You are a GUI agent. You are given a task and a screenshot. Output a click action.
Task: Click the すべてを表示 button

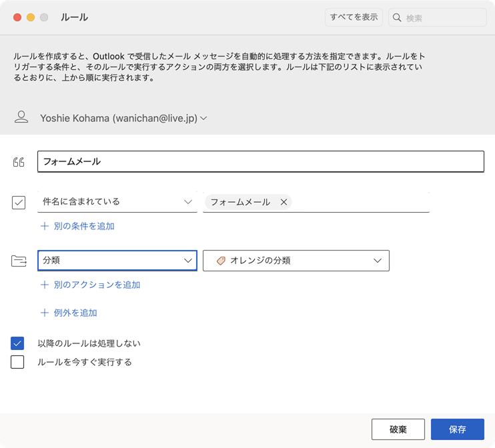(354, 17)
